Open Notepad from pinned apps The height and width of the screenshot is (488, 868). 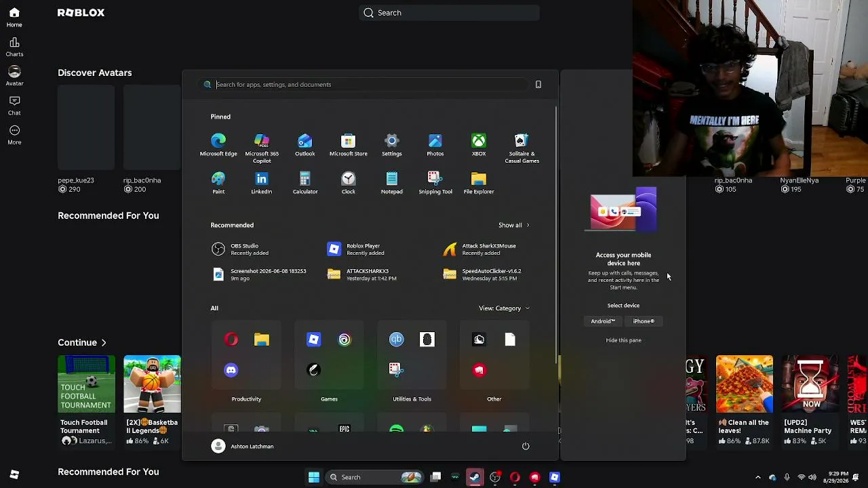point(392,183)
